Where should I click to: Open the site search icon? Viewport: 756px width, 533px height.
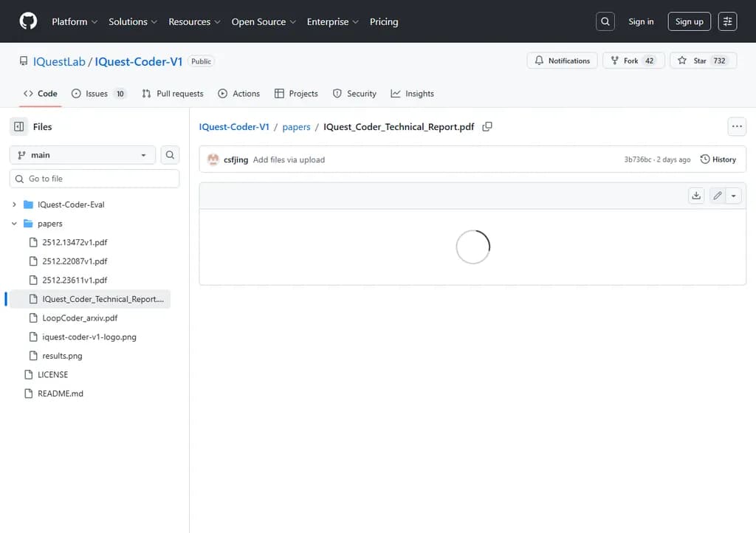[605, 21]
